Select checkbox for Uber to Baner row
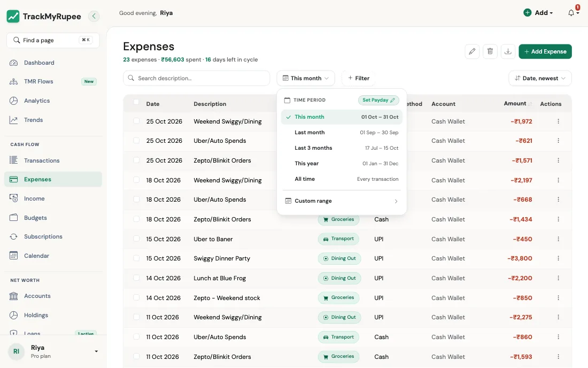 pos(136,239)
